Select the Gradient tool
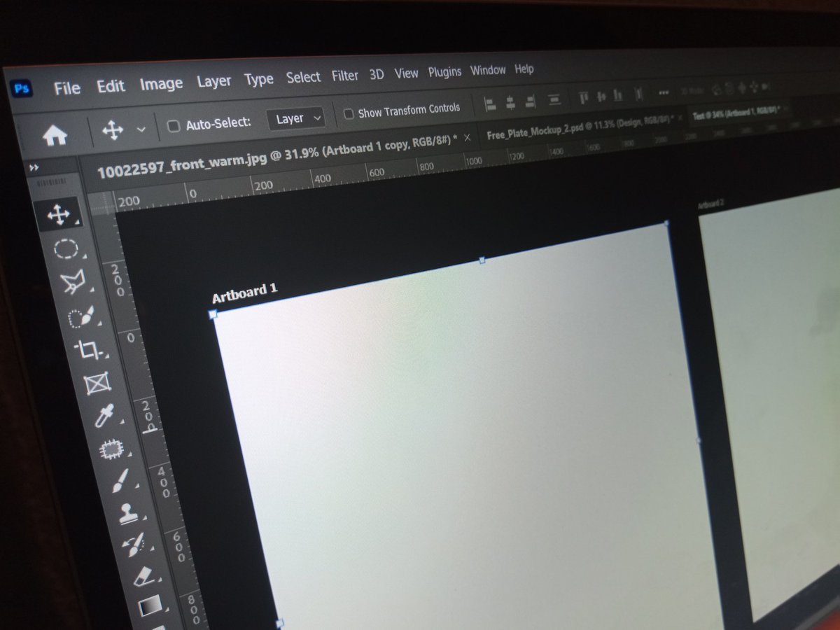Viewport: 840px width, 630px height. tap(148, 606)
